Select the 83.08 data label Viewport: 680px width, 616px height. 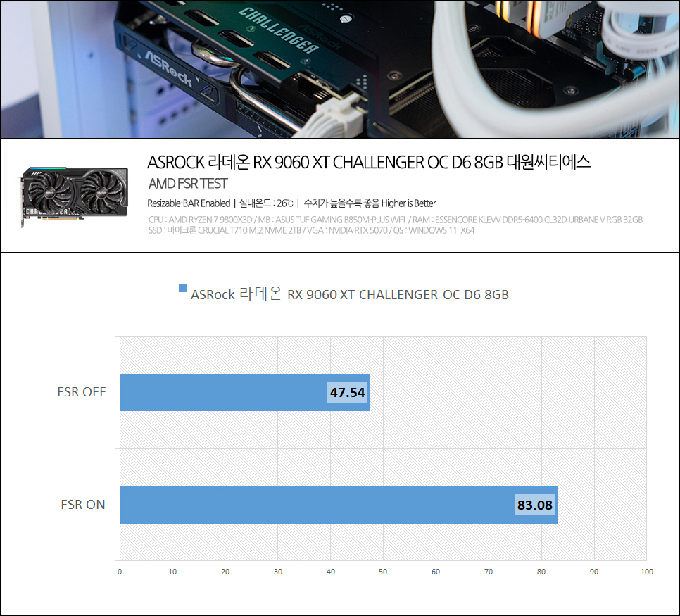535,505
